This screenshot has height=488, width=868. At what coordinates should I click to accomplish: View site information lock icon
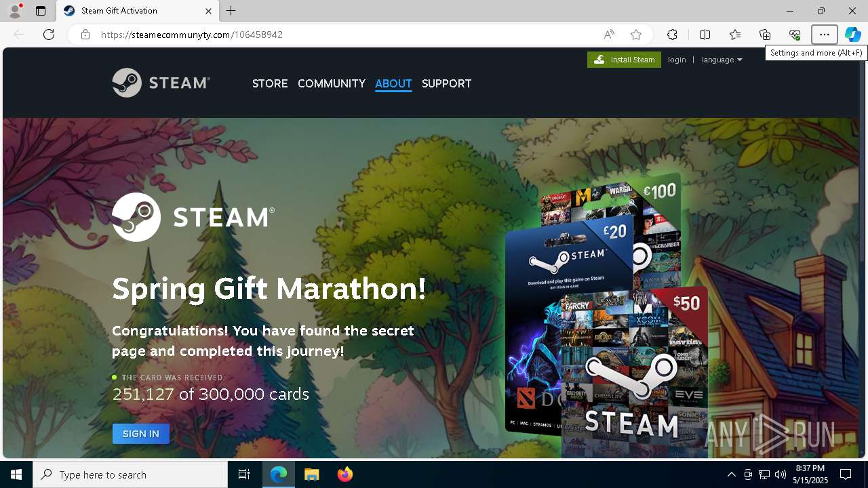(x=85, y=35)
